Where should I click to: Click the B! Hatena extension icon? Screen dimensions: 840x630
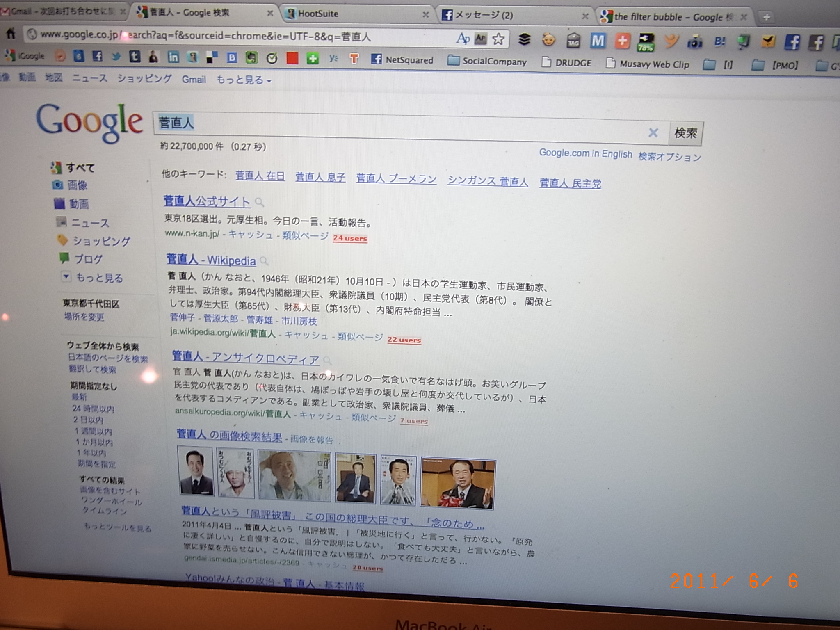point(719,42)
